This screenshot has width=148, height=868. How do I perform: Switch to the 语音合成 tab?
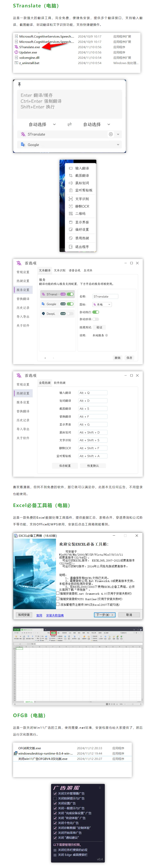[x=74, y=270]
